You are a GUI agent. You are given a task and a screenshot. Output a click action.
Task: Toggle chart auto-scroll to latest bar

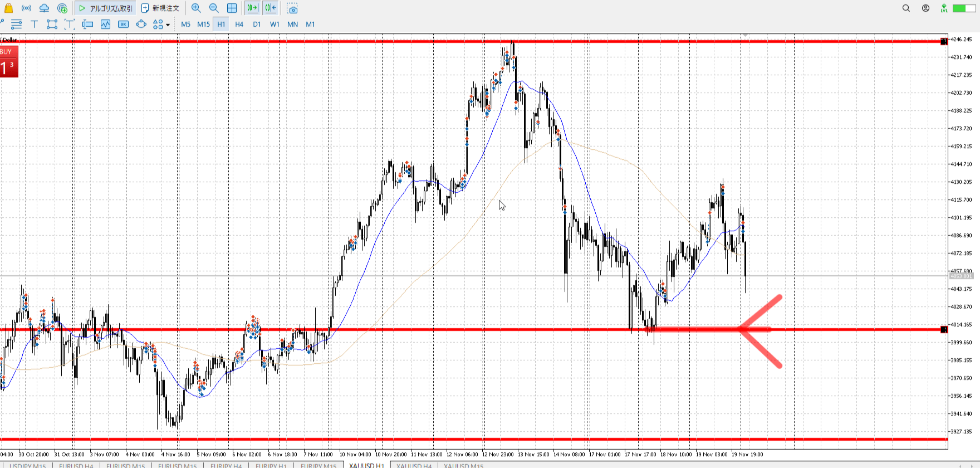pyautogui.click(x=252, y=8)
